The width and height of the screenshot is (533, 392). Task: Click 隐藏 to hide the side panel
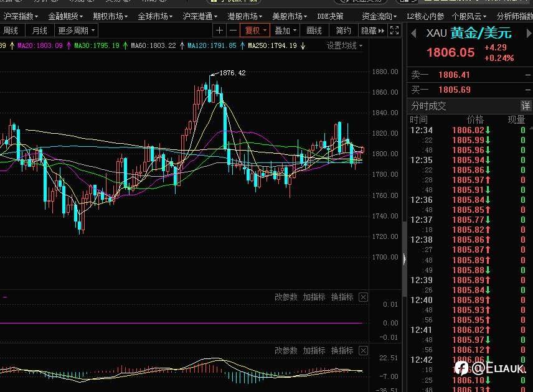tap(372, 30)
